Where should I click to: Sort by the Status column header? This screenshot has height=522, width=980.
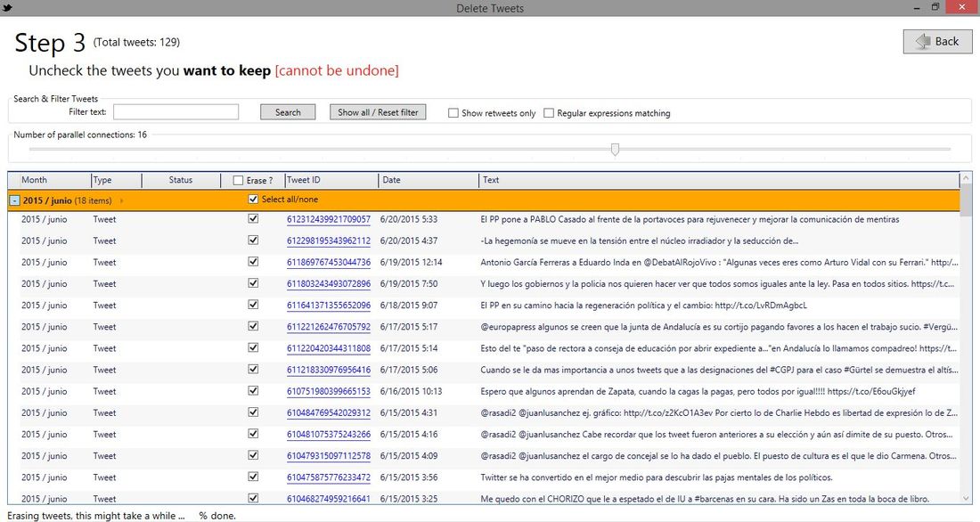point(181,180)
